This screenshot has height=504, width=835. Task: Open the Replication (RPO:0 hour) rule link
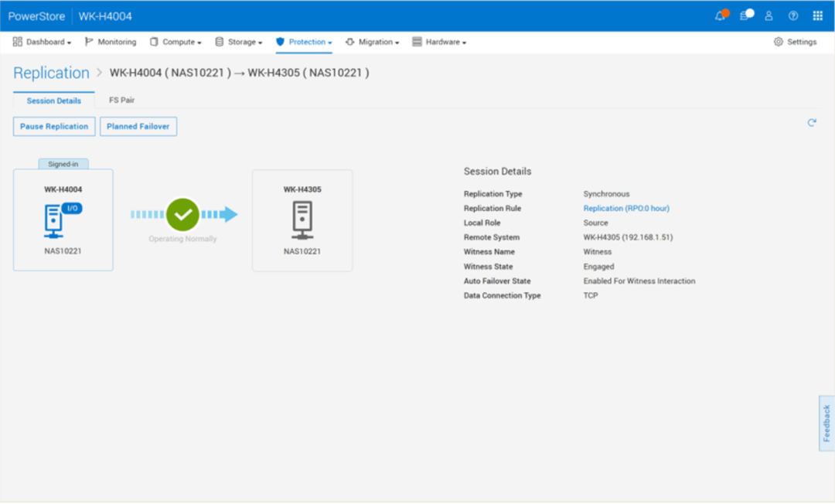click(x=626, y=209)
